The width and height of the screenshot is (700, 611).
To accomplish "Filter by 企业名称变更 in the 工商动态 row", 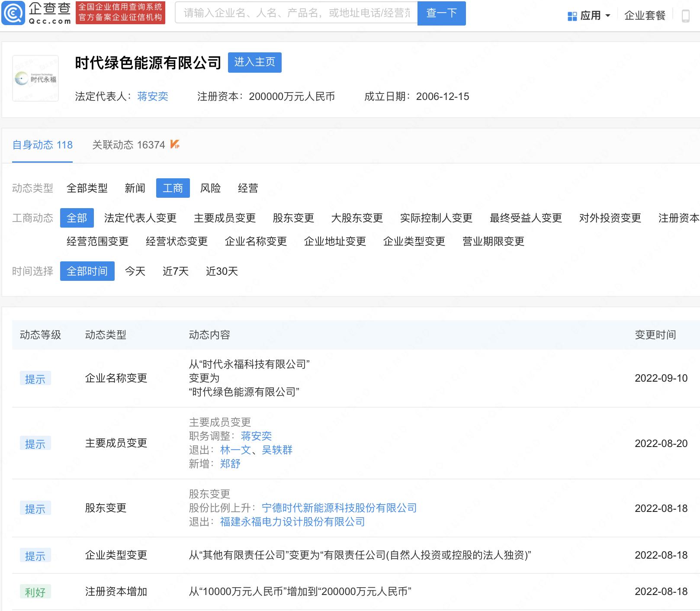I will (x=256, y=241).
